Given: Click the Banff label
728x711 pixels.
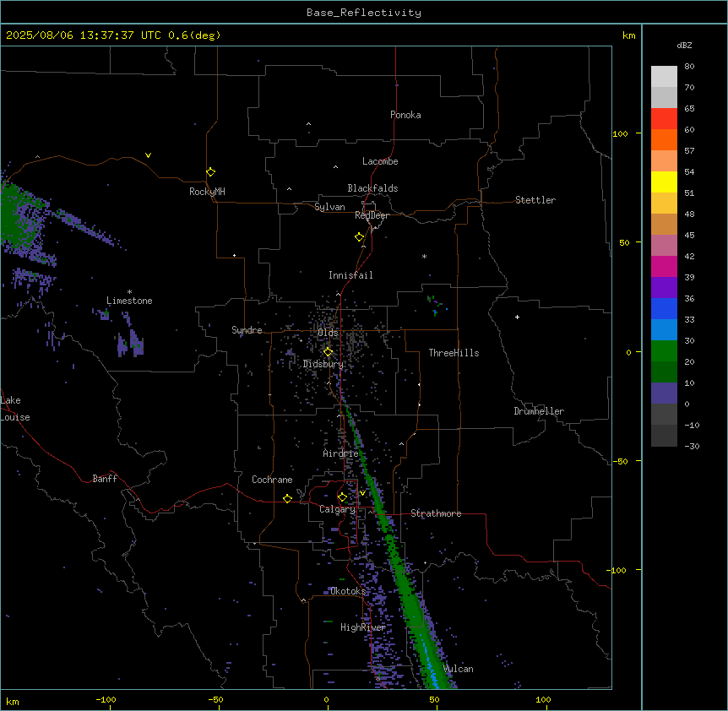Looking at the screenshot, I should click(x=105, y=479).
